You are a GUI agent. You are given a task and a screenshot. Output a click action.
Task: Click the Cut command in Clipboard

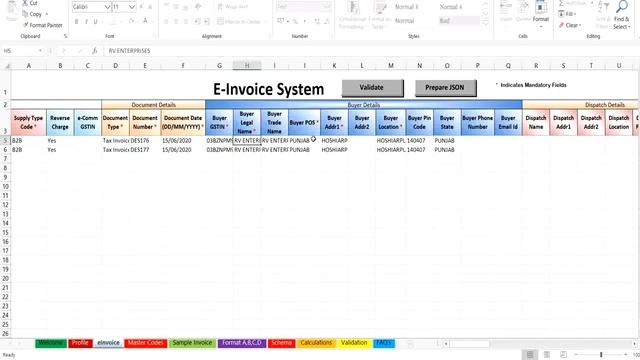[31, 3]
